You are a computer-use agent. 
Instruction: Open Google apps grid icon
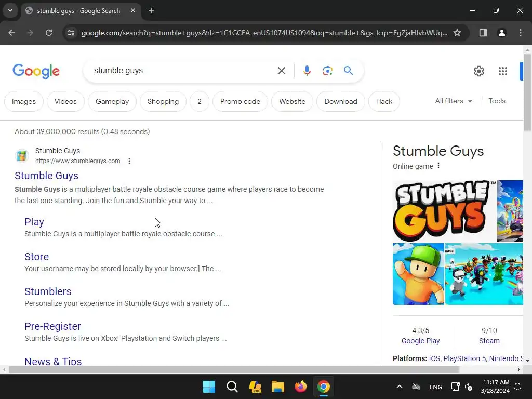pyautogui.click(x=503, y=71)
